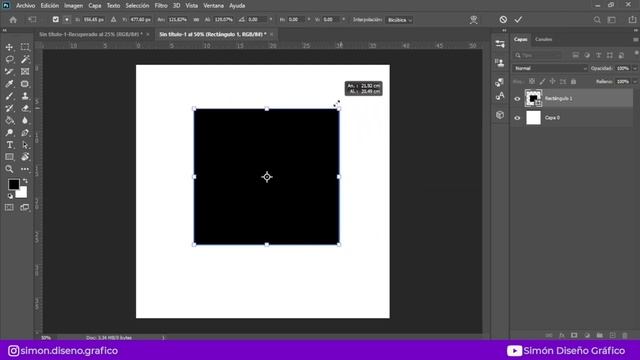The width and height of the screenshot is (640, 360).
Task: Open the Archivo menu
Action: [26, 6]
